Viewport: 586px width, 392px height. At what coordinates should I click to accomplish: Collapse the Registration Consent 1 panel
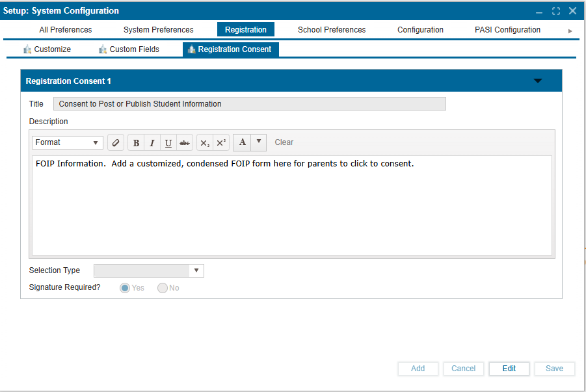pos(538,81)
